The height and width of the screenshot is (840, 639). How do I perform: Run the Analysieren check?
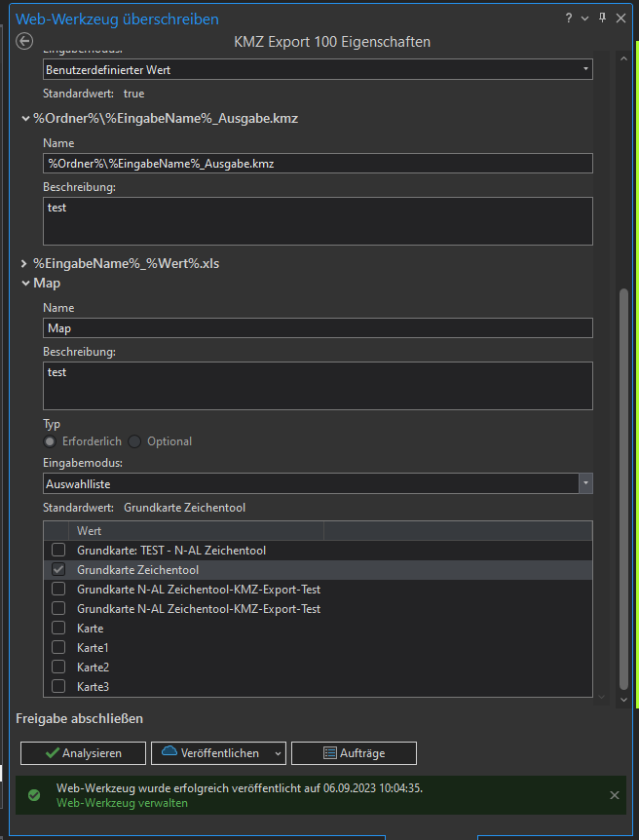click(x=83, y=753)
